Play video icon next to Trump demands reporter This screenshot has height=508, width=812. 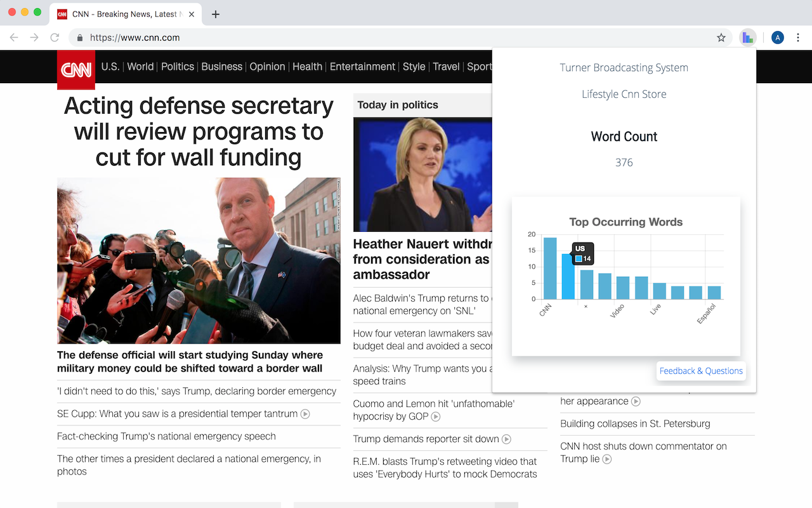506,439
